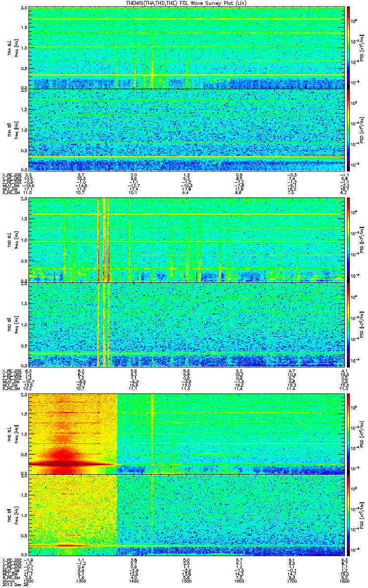The width and height of the screenshot is (368, 588).
Task: Click the '1600' time tick label
Action: [x=238, y=581]
